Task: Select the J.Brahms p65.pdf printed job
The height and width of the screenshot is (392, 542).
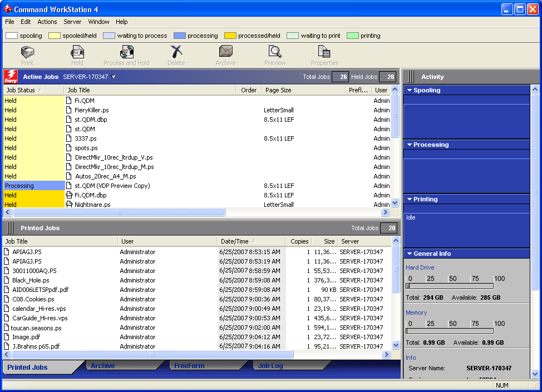Action: 197,346
